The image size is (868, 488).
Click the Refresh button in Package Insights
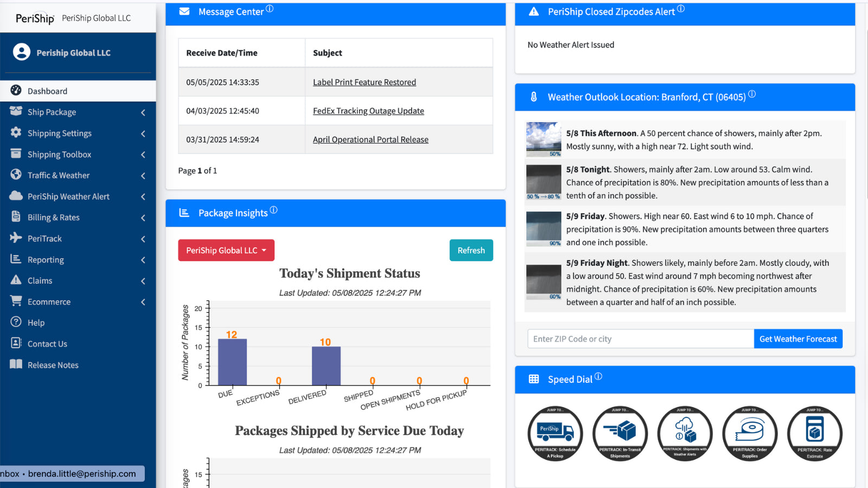point(471,250)
